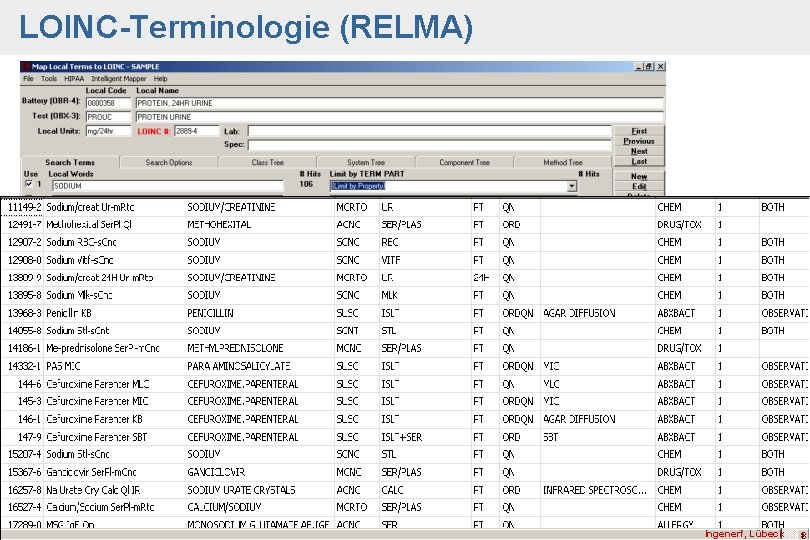Click the application icon in the title bar
810x540 pixels.
coord(26,67)
